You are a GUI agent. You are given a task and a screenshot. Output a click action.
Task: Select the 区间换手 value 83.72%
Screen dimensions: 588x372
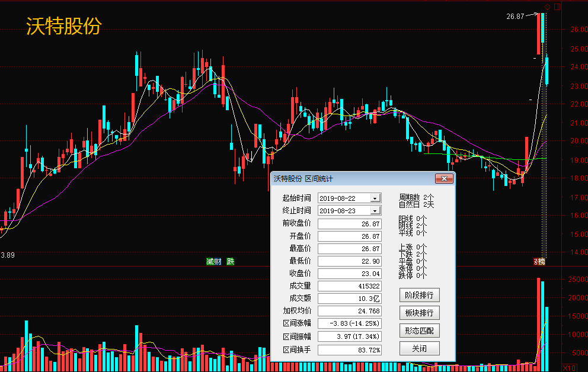click(350, 350)
